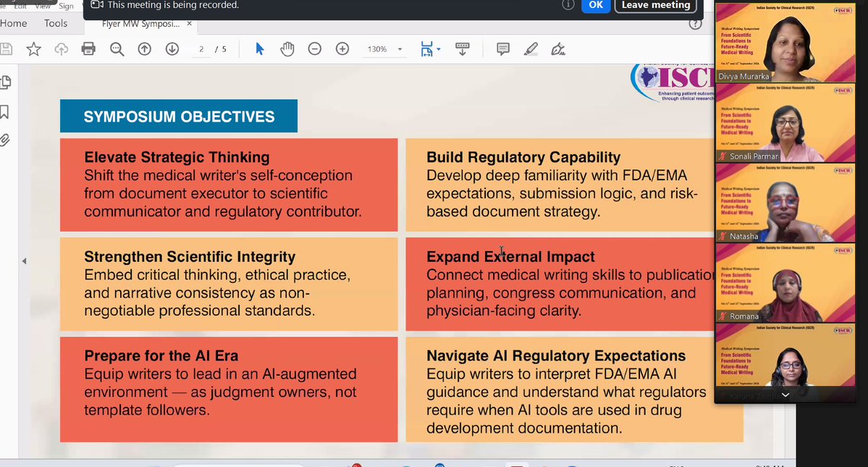This screenshot has height=467, width=868.
Task: Select Romana's video thumbnail
Action: coord(785,283)
